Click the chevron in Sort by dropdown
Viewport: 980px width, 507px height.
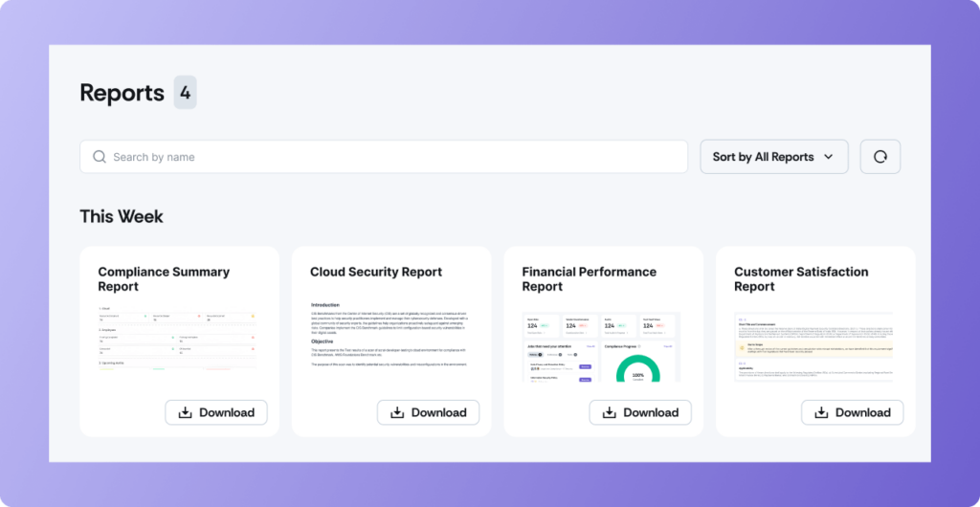(829, 157)
